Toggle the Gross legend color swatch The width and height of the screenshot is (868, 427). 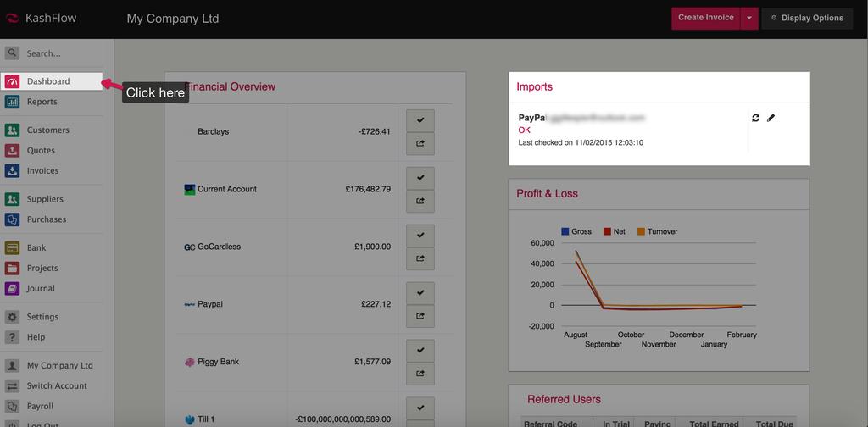[x=565, y=231]
